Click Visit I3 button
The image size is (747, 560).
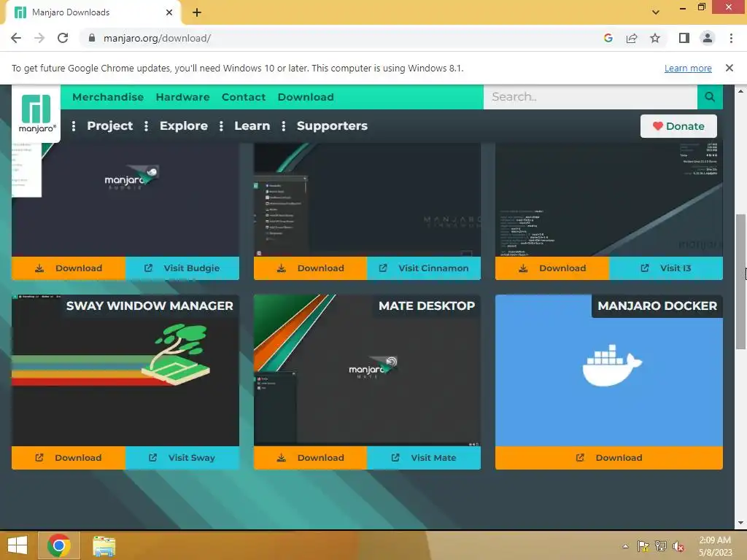tap(666, 268)
